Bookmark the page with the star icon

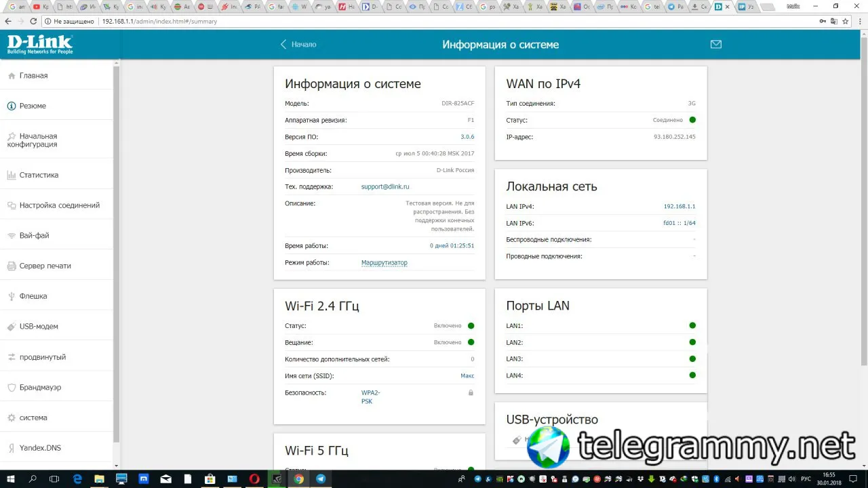coord(845,22)
